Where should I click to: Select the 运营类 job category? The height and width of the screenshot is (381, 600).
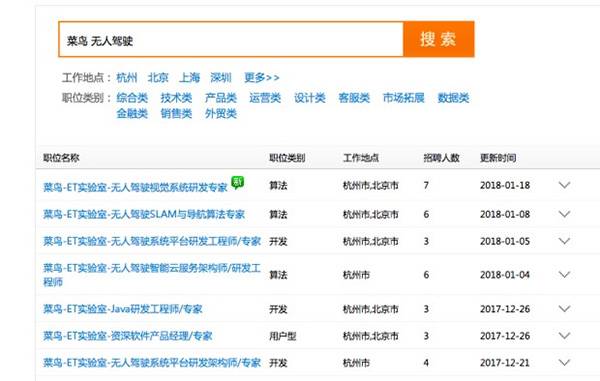tap(265, 98)
